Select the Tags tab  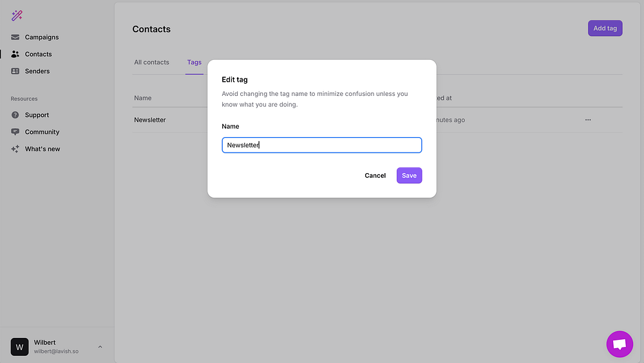coord(194,62)
